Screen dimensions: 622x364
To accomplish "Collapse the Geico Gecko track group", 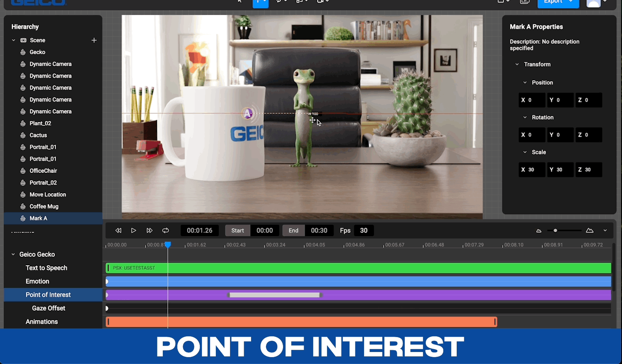I will (x=13, y=254).
